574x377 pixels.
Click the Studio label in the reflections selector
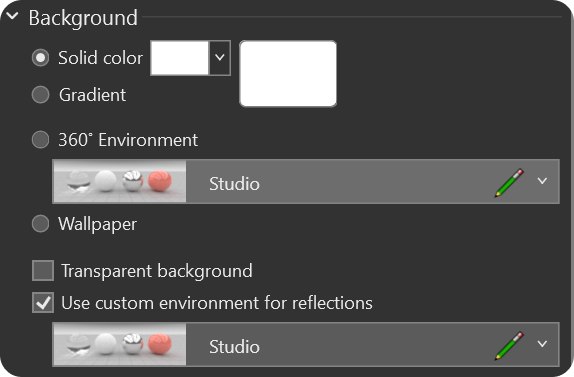[234, 346]
